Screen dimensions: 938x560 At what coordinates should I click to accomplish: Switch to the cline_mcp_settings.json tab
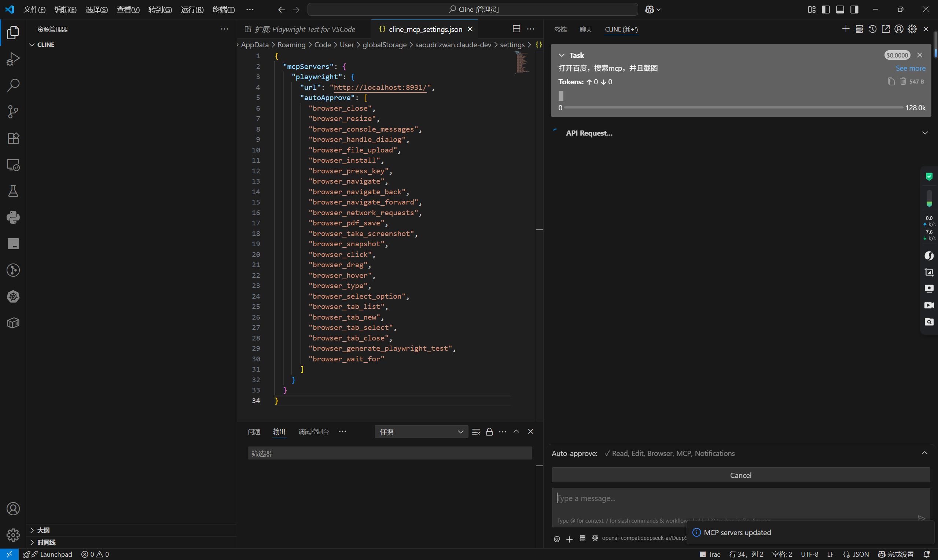pos(425,29)
